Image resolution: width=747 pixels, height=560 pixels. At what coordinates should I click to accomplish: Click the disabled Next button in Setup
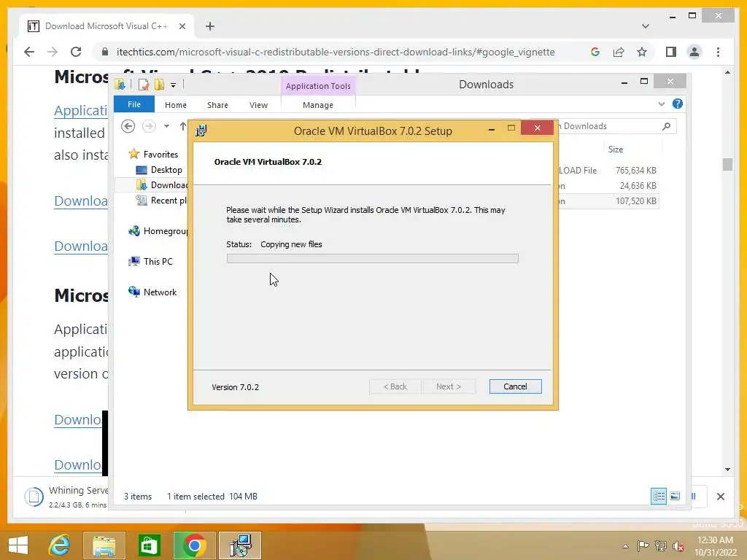tap(449, 386)
